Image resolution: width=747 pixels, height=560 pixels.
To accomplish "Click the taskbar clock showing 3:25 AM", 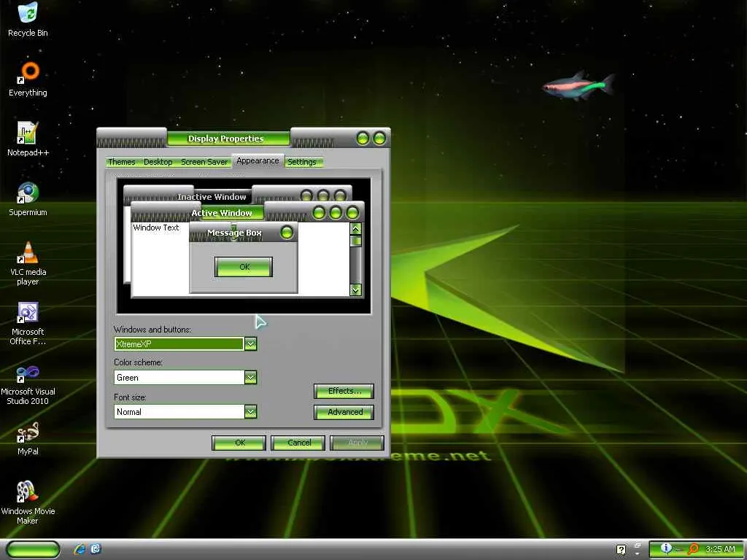I will tap(720, 549).
